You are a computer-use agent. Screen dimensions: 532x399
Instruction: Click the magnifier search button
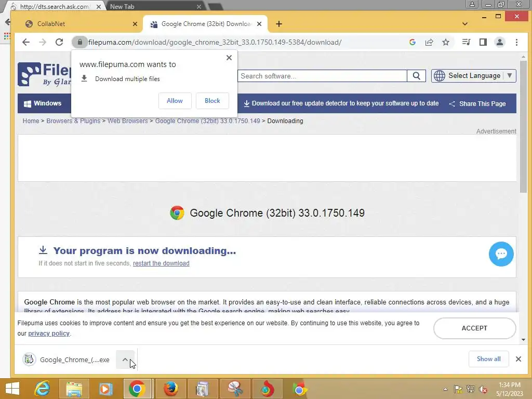click(416, 76)
